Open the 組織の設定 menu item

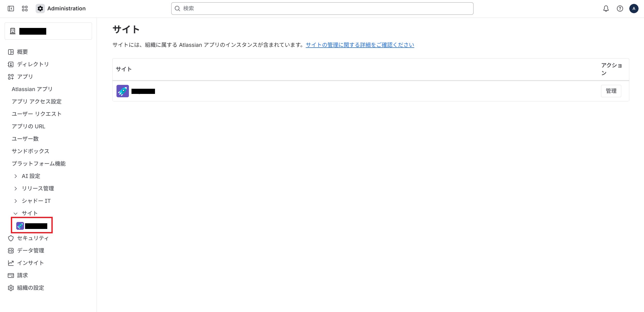click(30, 288)
